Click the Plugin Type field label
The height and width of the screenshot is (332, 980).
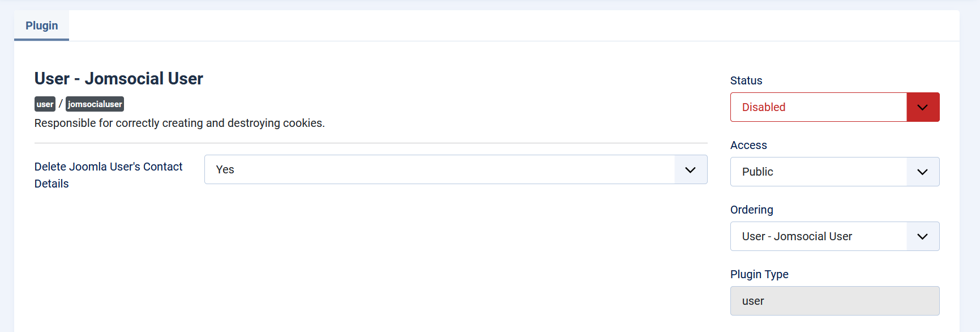pyautogui.click(x=759, y=274)
